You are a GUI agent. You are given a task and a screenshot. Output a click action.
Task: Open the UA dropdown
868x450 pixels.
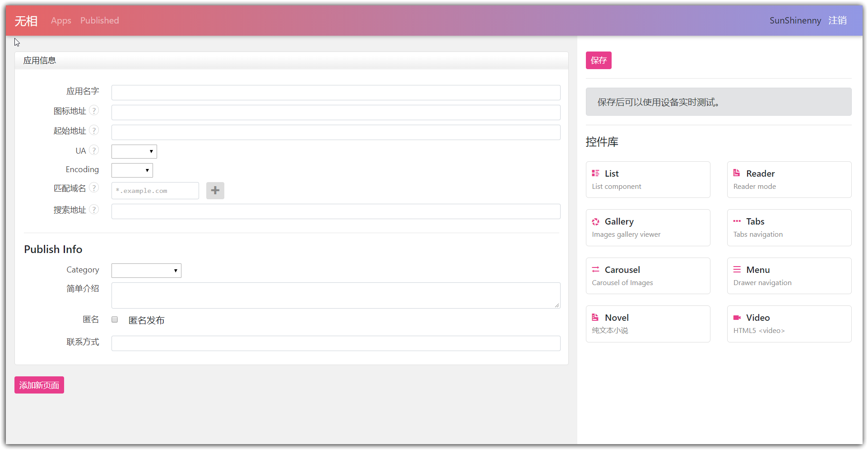[134, 151]
